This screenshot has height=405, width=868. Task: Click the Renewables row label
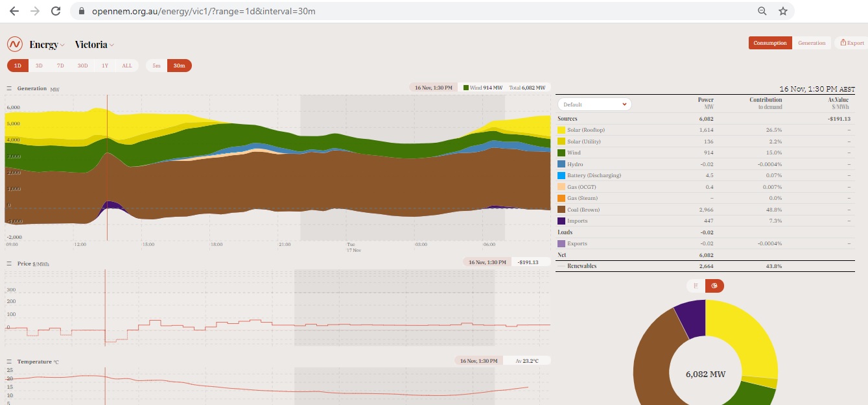pyautogui.click(x=581, y=266)
